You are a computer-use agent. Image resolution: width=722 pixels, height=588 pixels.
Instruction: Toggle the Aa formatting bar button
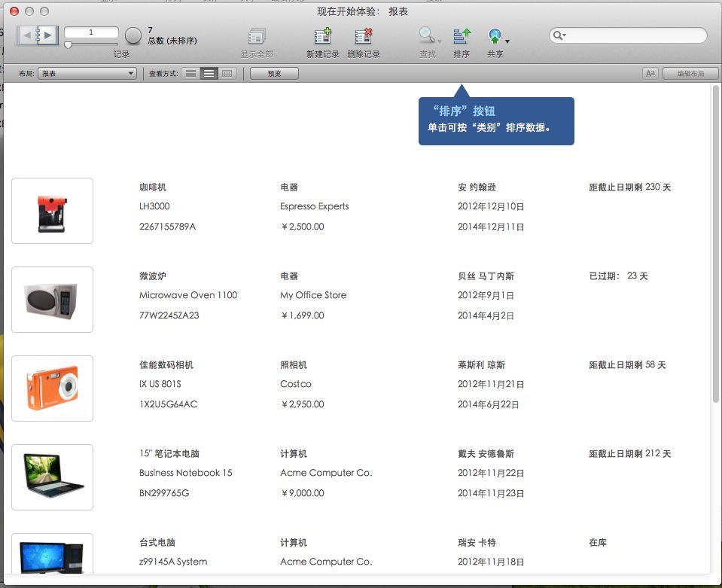[x=650, y=74]
